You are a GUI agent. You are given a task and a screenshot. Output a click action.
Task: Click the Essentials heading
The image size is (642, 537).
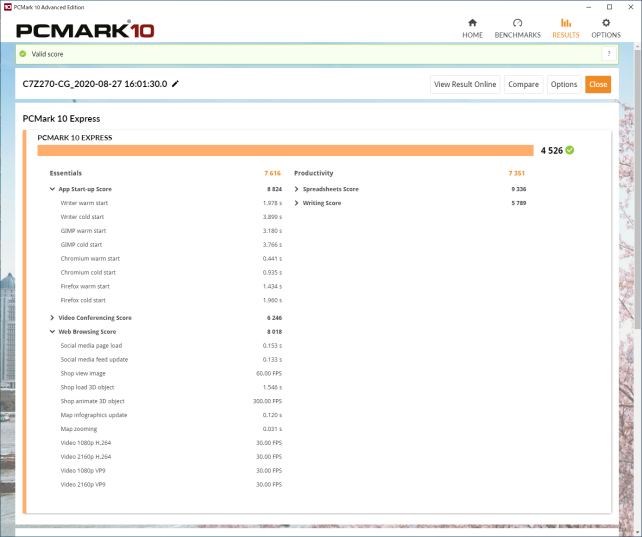66,173
